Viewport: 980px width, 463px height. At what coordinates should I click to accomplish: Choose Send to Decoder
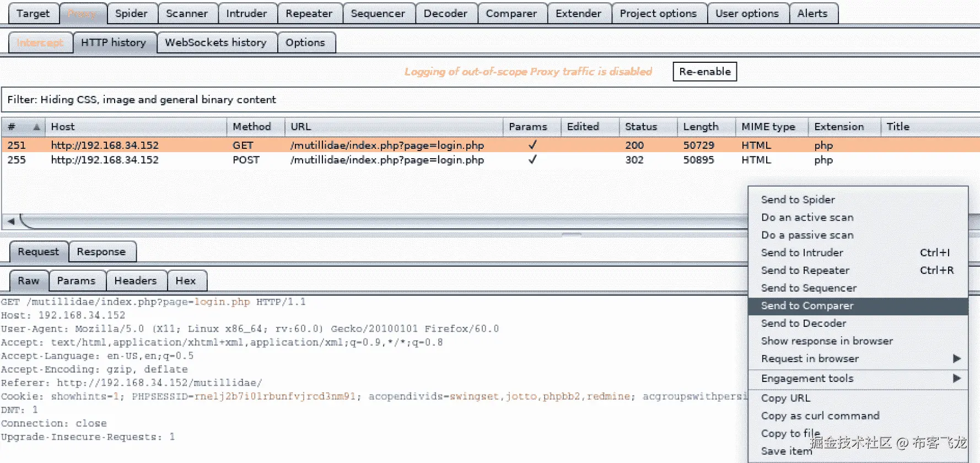tap(858, 323)
